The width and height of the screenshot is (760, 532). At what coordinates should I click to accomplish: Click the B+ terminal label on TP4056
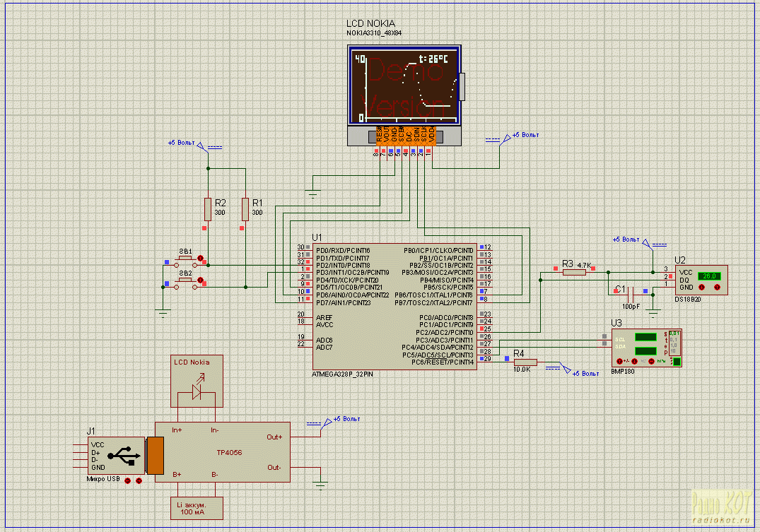coord(177,474)
